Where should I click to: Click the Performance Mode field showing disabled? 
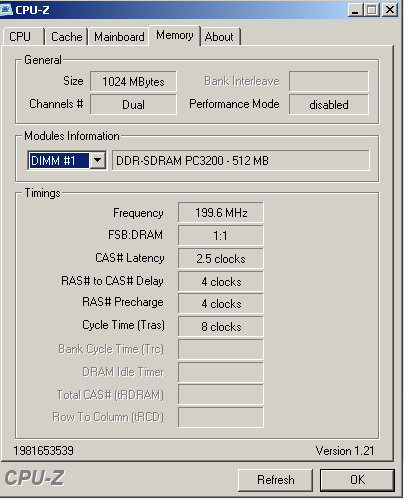click(329, 105)
